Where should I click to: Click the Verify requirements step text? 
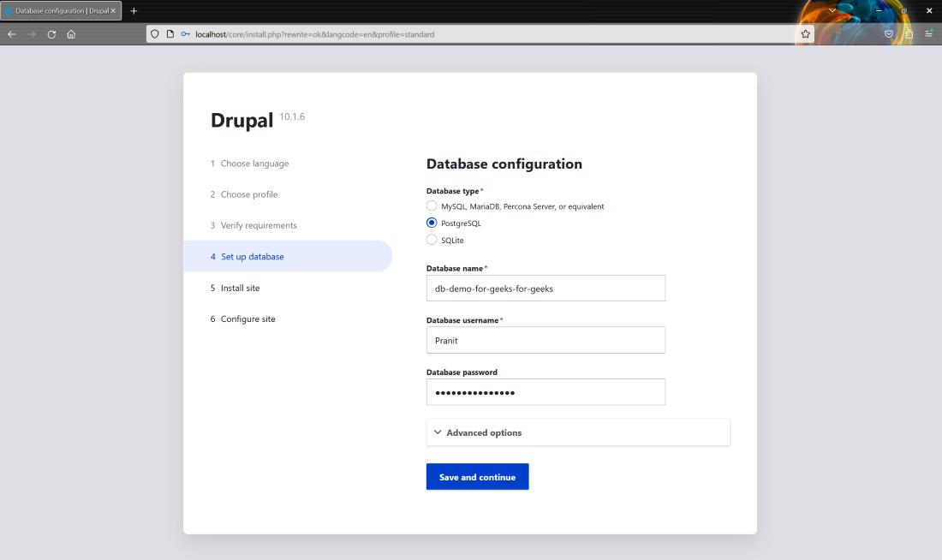click(x=259, y=225)
